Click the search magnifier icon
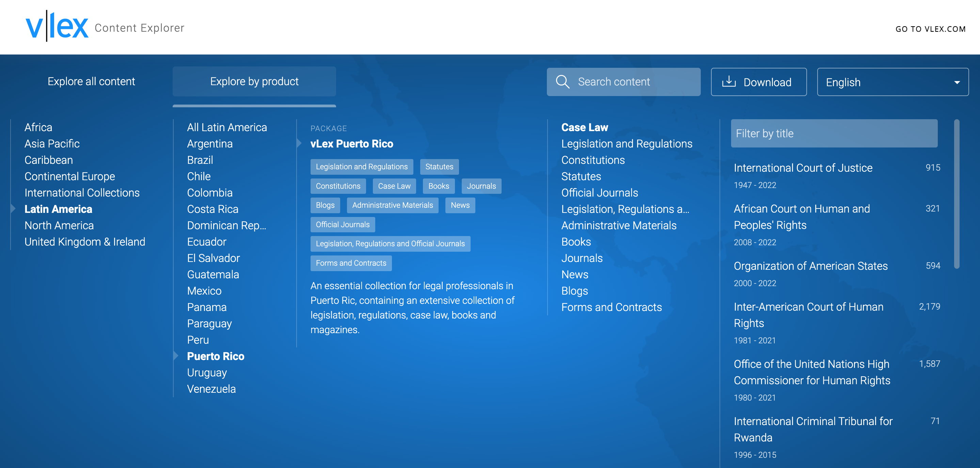Image resolution: width=980 pixels, height=468 pixels. tap(562, 81)
